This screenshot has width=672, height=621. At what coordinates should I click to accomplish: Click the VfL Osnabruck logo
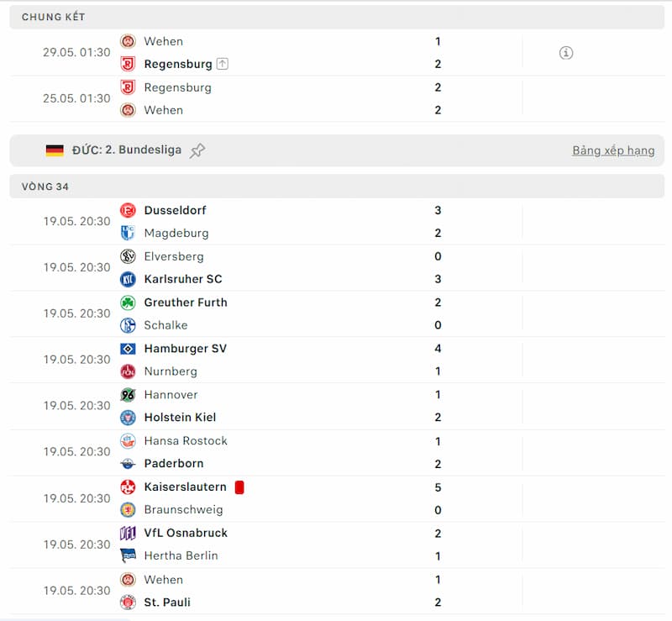pyautogui.click(x=128, y=533)
